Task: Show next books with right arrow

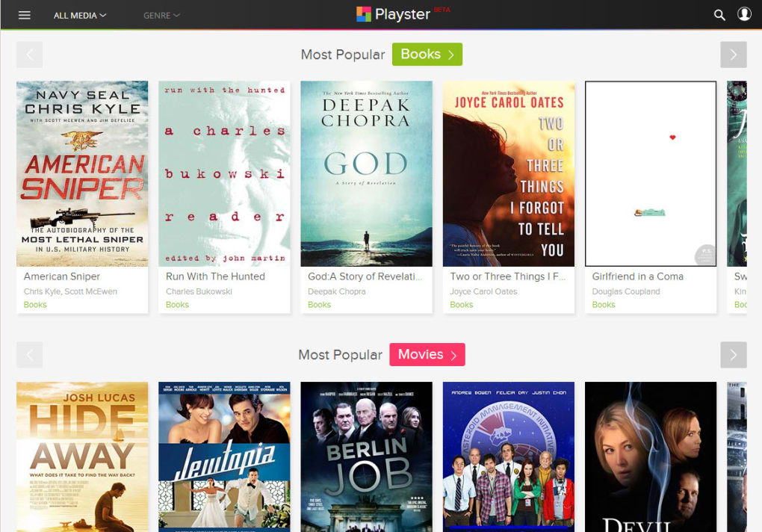Action: coord(734,55)
